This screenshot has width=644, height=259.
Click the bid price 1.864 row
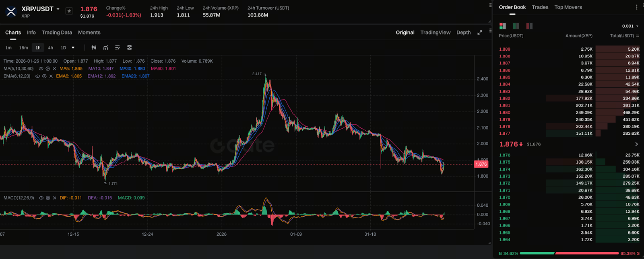click(x=569, y=240)
